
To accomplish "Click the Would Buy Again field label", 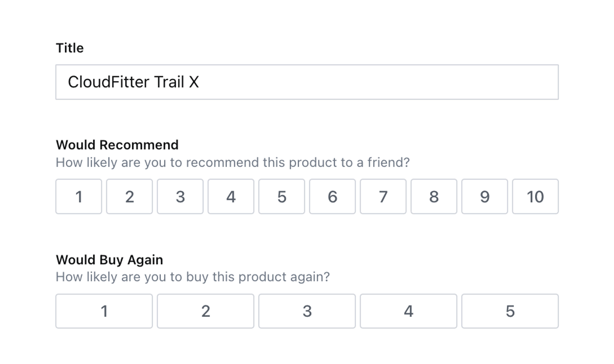I will (x=109, y=259).
